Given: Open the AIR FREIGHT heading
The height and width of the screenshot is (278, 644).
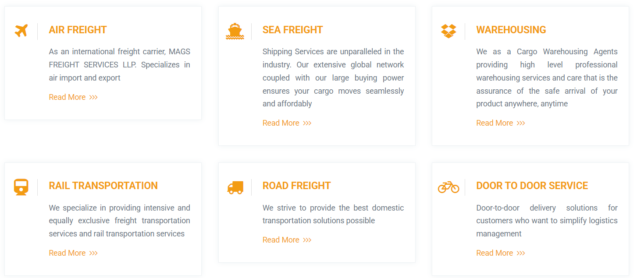Looking at the screenshot, I should [x=78, y=30].
